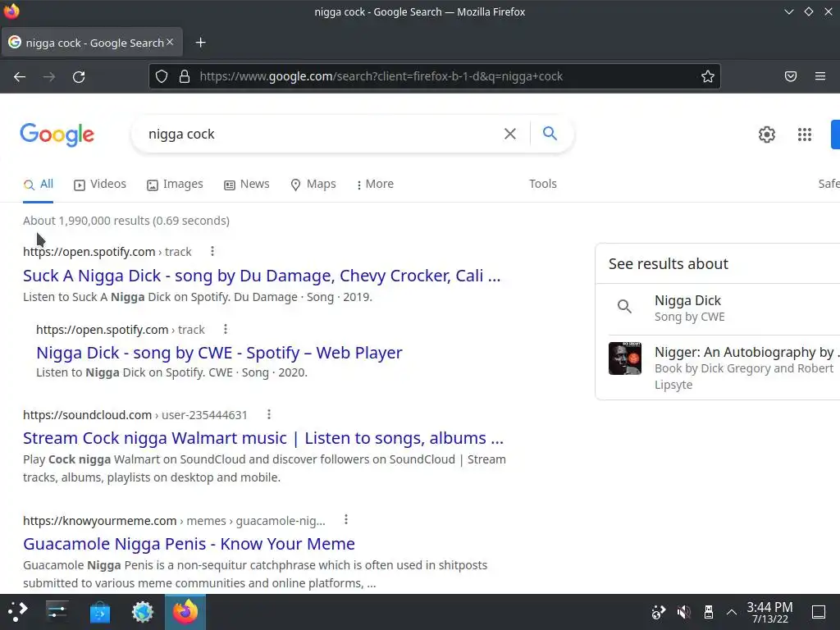Open the globe gear taskbar icon
840x630 pixels.
(143, 612)
